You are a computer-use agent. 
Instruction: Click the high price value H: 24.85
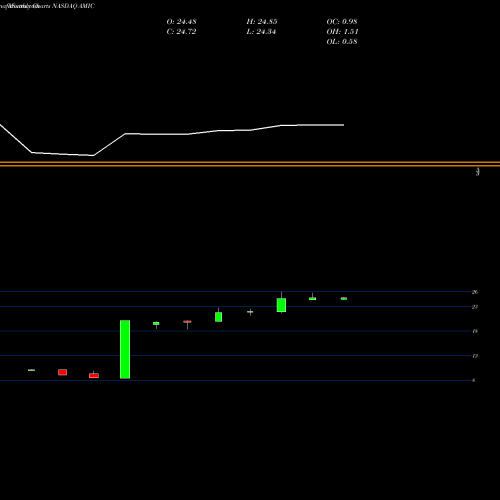[x=262, y=22]
